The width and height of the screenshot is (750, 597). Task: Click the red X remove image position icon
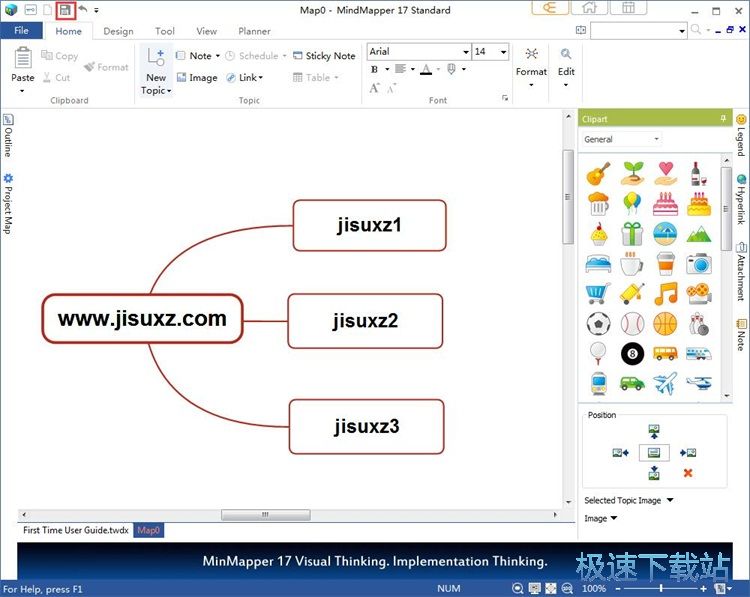coord(688,473)
